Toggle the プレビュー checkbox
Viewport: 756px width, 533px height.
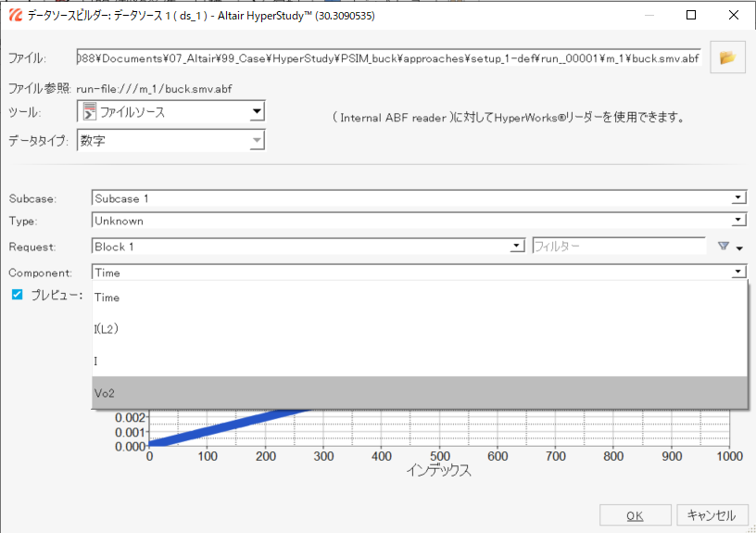pos(16,295)
